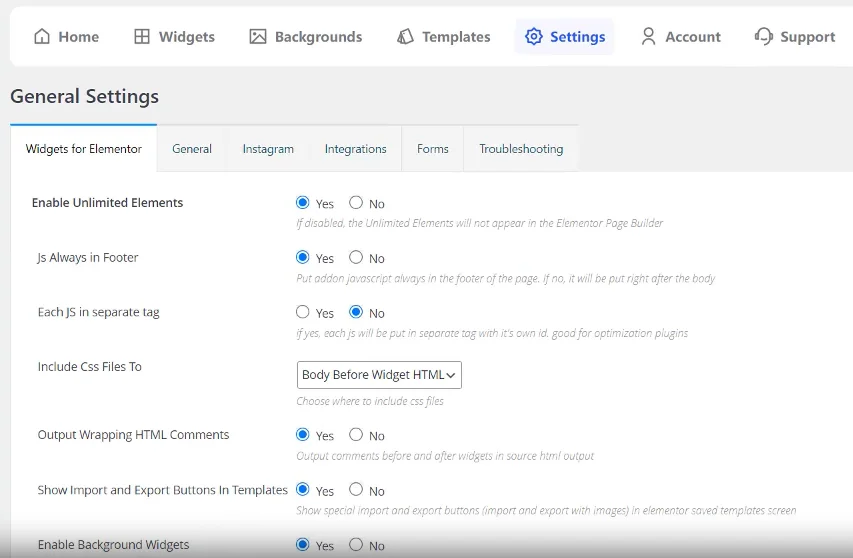This screenshot has width=853, height=558.
Task: Click the Backgrounds image icon
Action: 258,37
